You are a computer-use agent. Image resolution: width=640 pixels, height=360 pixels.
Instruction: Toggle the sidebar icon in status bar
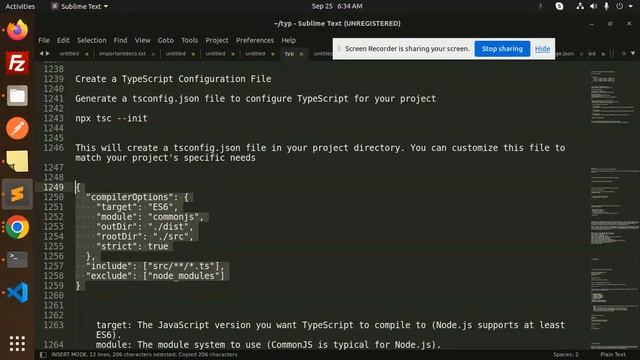(43, 355)
